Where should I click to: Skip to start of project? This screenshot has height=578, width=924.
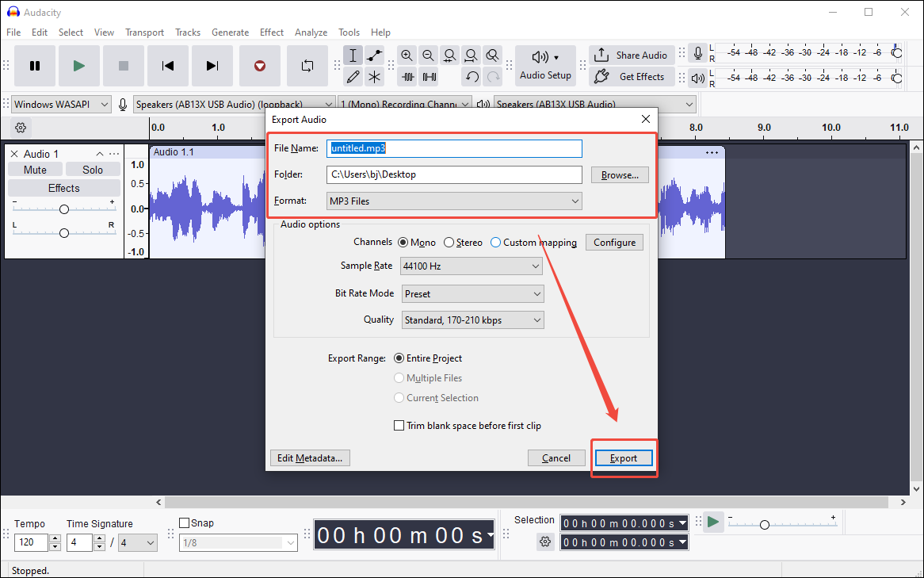pos(168,66)
